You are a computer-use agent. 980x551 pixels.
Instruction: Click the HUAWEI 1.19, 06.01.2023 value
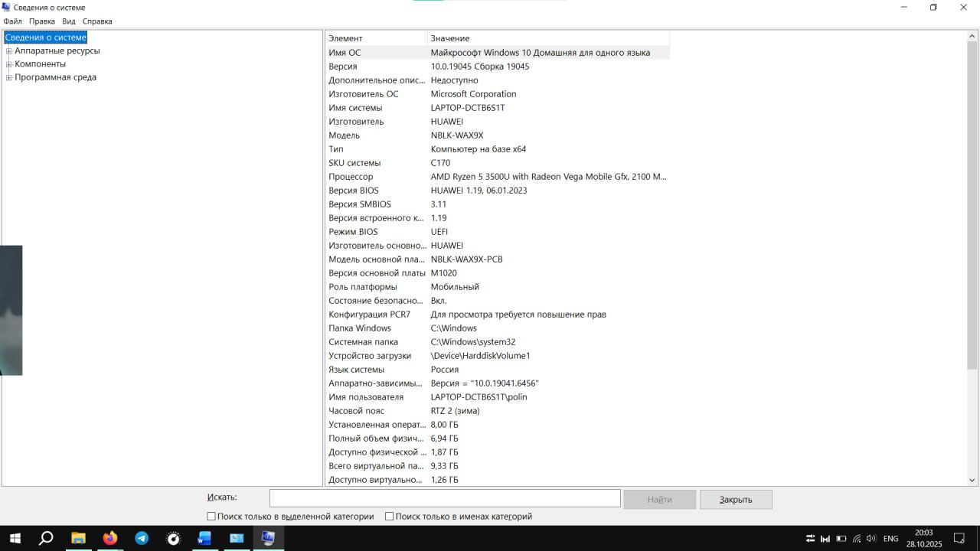click(x=479, y=191)
